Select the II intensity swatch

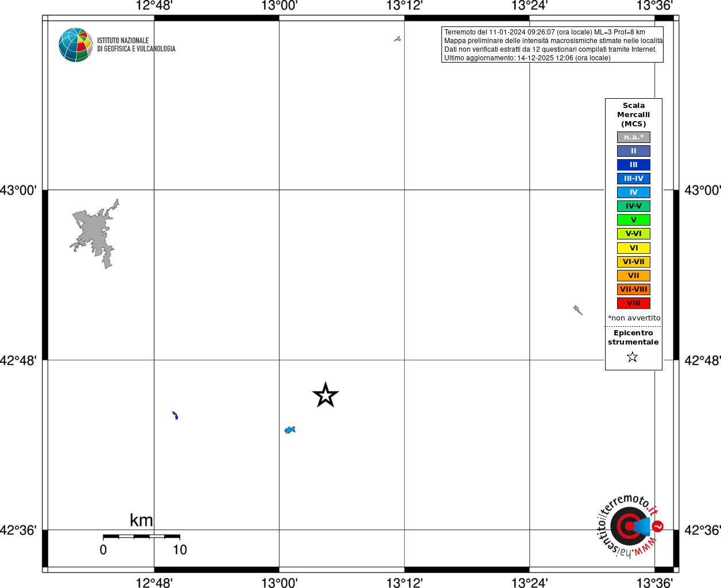634,151
